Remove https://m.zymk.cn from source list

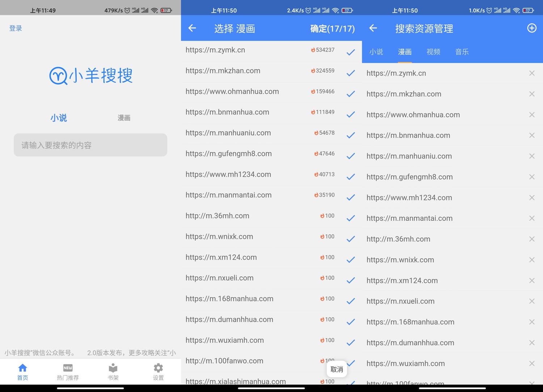pos(531,73)
